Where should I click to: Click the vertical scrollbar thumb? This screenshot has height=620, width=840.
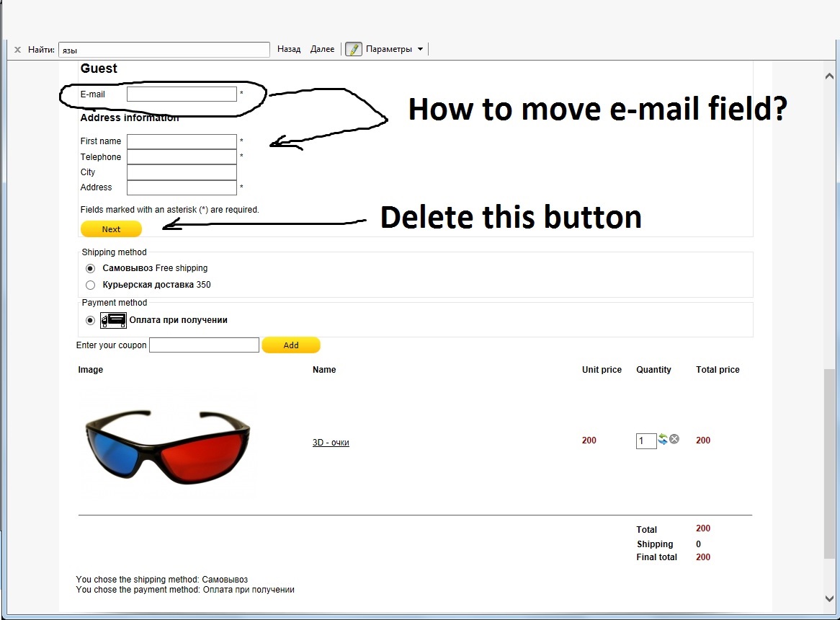point(829,464)
